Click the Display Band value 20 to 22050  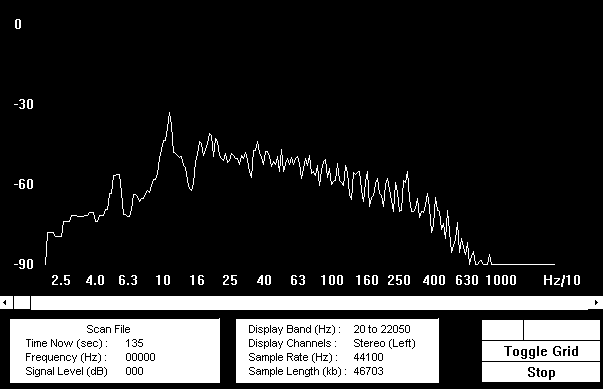[x=382, y=329]
